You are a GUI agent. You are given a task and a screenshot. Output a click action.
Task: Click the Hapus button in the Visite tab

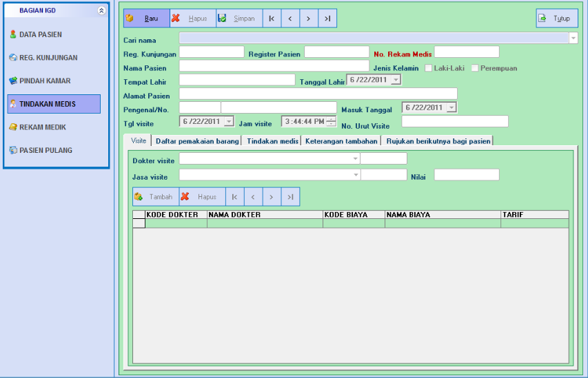coord(202,197)
